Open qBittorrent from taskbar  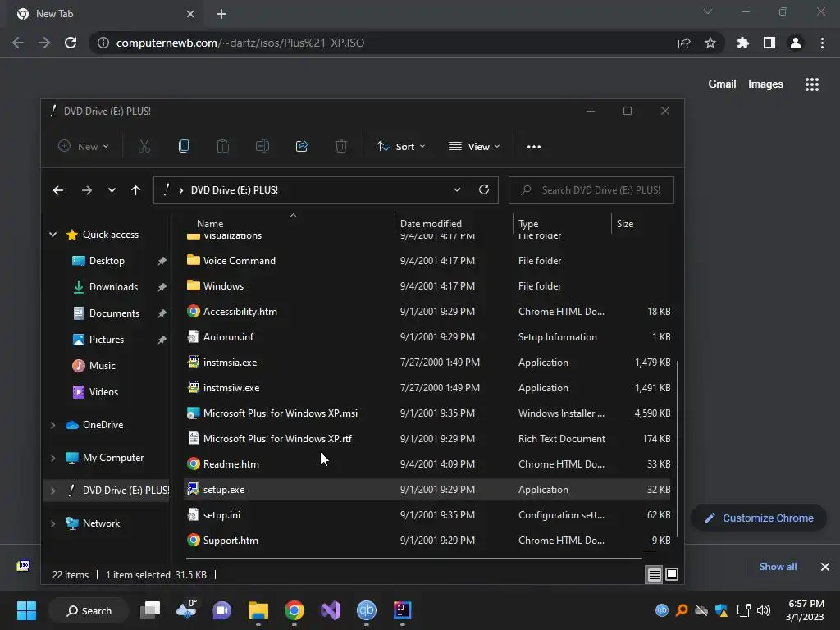click(x=367, y=610)
